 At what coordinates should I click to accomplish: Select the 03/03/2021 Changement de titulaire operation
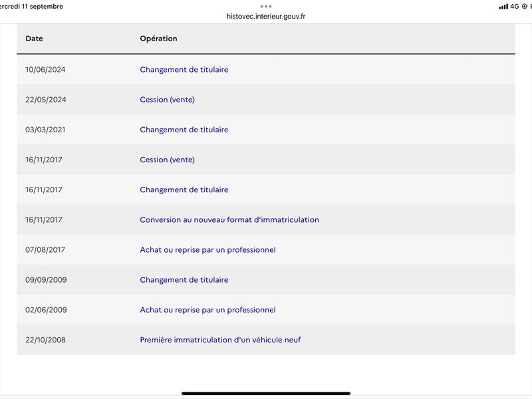point(184,130)
